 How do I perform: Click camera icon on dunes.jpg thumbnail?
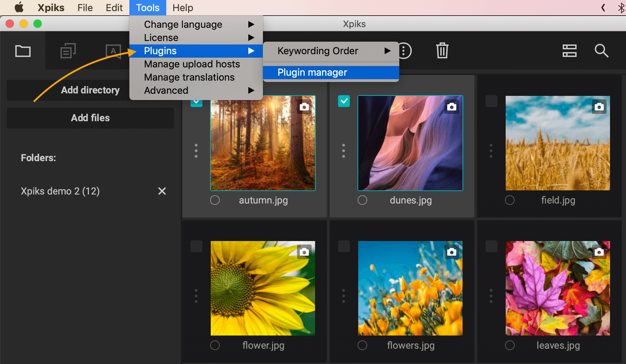coord(451,107)
